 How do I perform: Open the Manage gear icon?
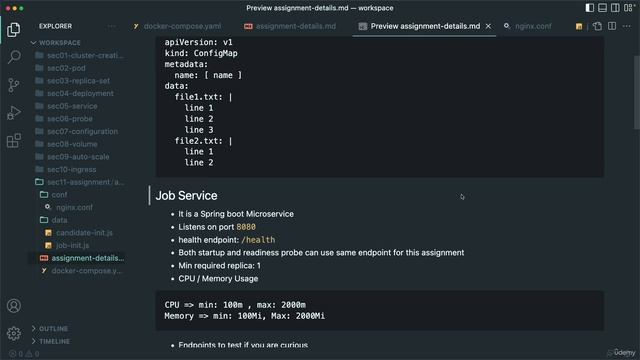[13, 333]
